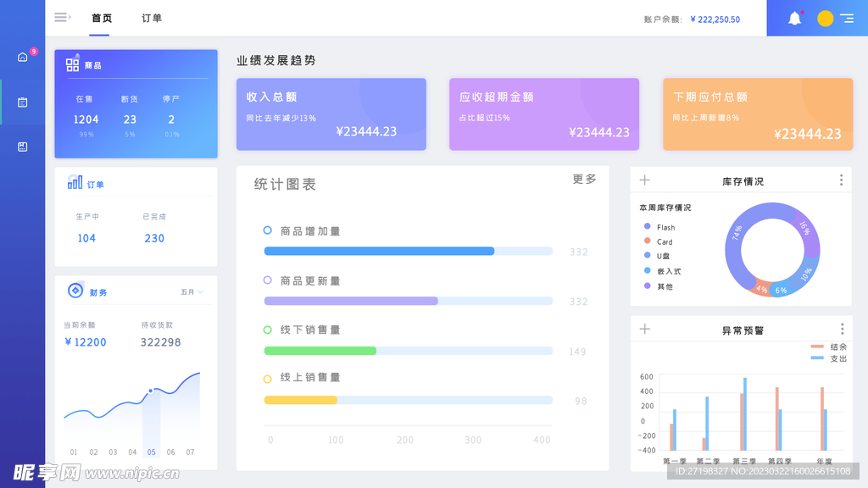Open the notification bell

794,18
